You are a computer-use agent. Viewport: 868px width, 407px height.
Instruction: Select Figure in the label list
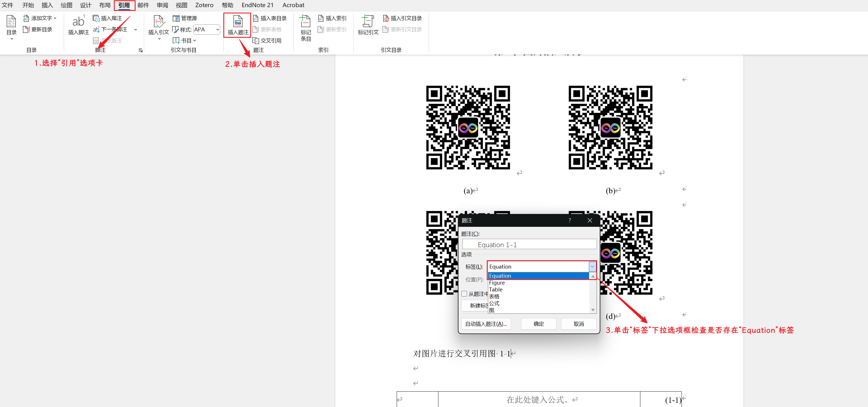pyautogui.click(x=497, y=283)
